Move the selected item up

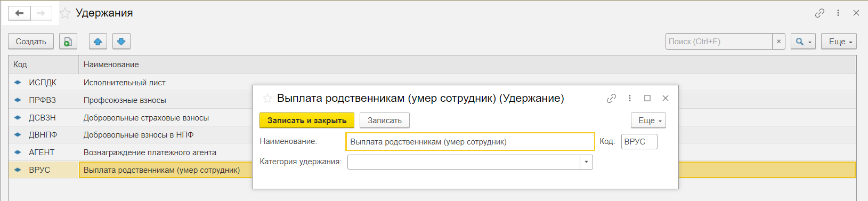(x=98, y=41)
